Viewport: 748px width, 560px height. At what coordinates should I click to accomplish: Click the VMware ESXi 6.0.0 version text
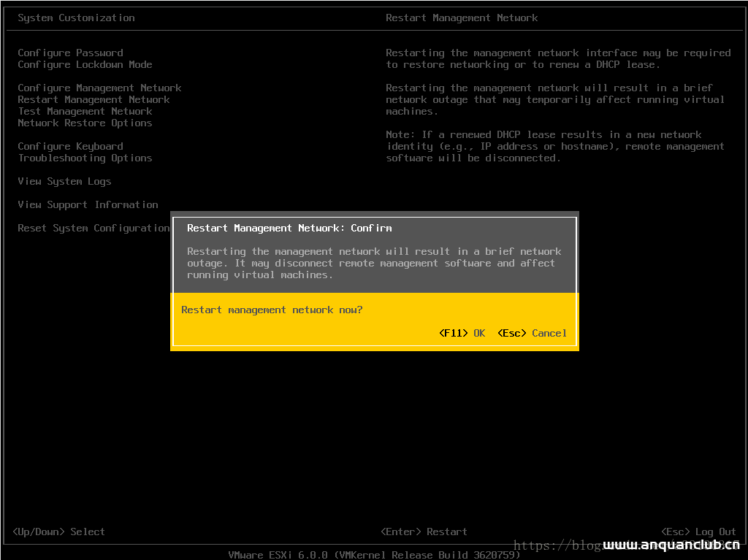coord(374,554)
